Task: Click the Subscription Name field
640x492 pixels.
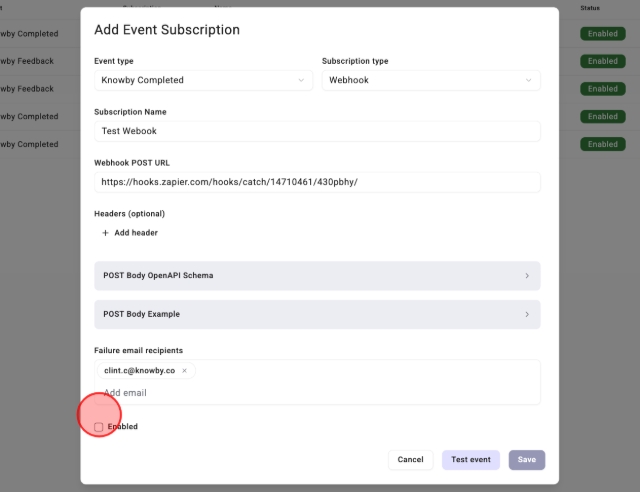Action: (317, 131)
